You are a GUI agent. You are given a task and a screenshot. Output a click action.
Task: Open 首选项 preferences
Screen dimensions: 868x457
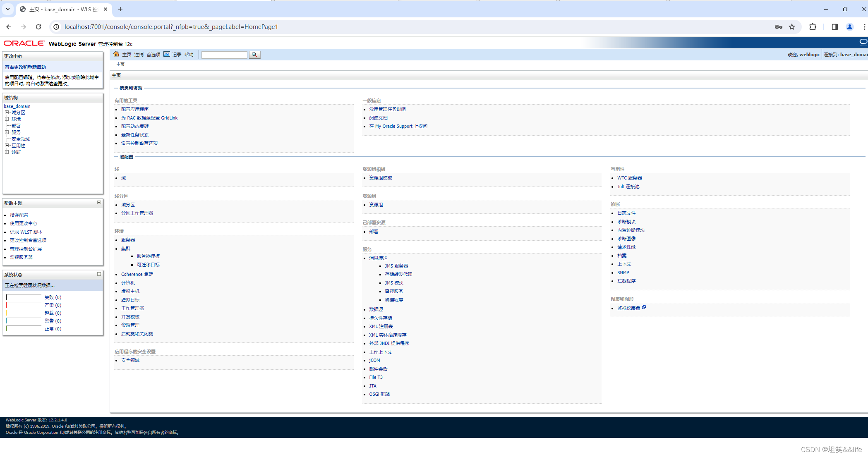pyautogui.click(x=153, y=55)
